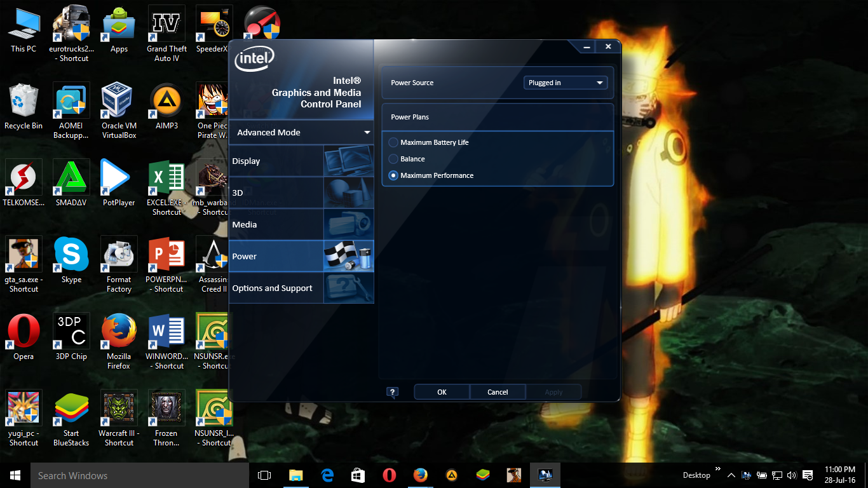
Task: Open the Store from the taskbar
Action: pyautogui.click(x=358, y=475)
